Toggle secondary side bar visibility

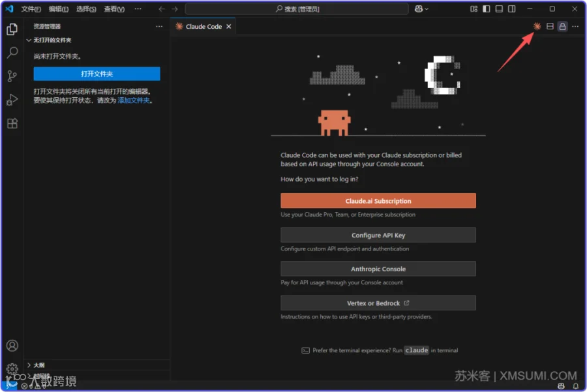[x=512, y=8]
